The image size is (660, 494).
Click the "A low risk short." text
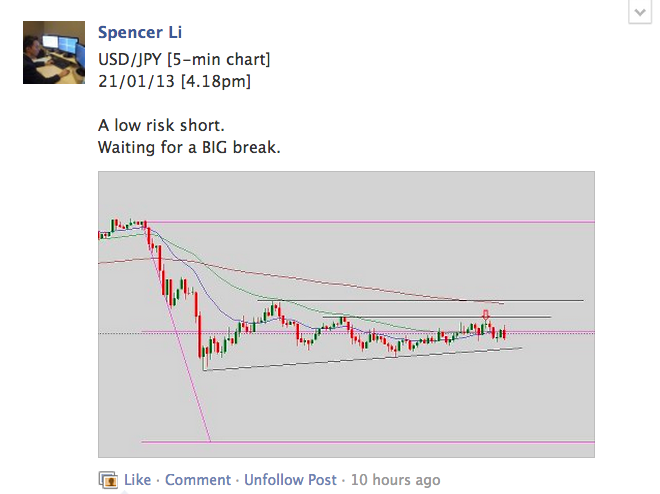coord(159,126)
